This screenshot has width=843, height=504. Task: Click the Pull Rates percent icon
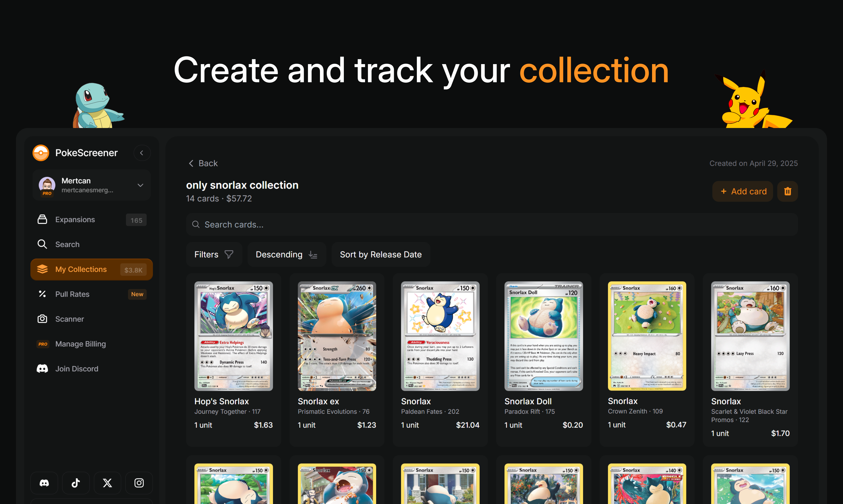[42, 294]
